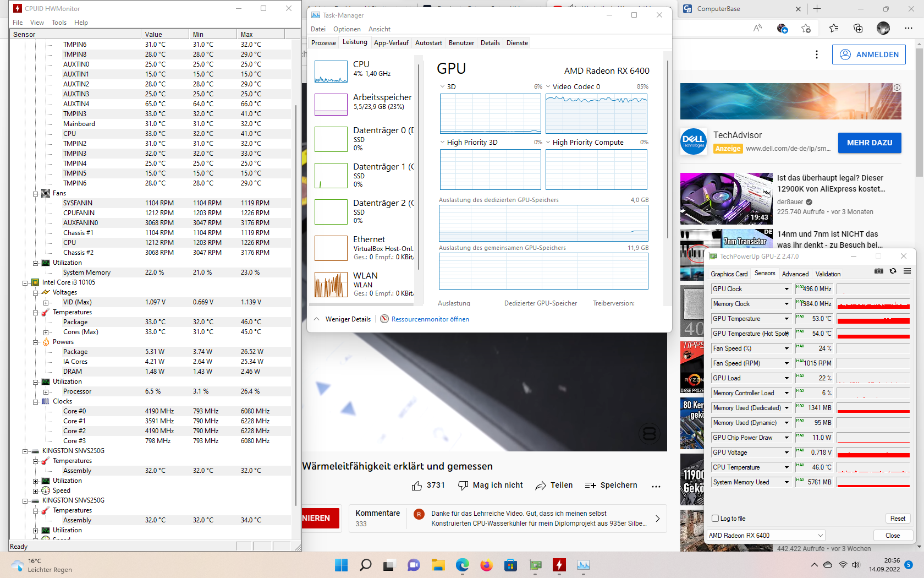Switch to the Prozesse tab in Task-Manager
The image size is (924, 578).
(323, 43)
